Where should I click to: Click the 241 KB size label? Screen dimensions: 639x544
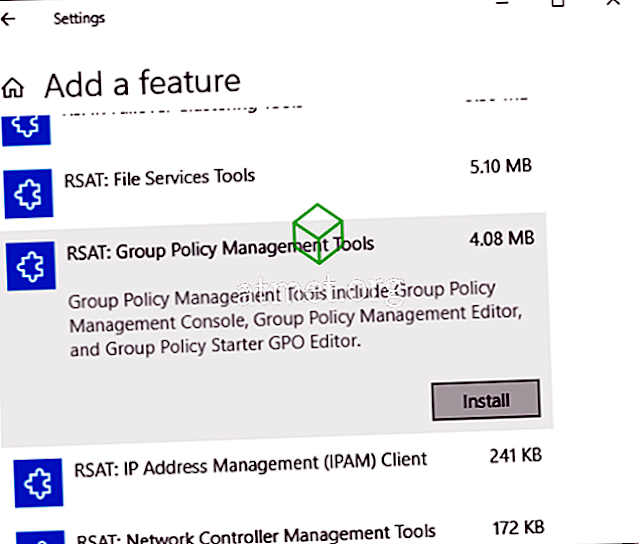pyautogui.click(x=516, y=455)
